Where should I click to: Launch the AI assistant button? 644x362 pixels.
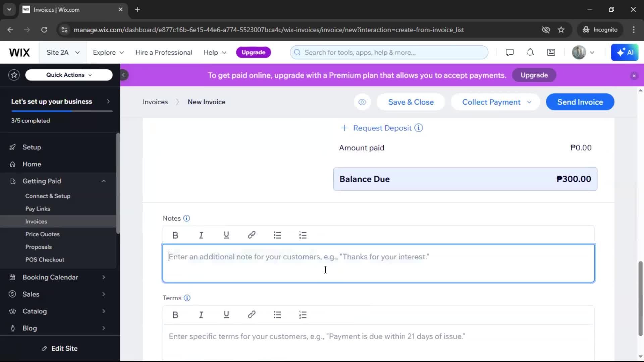[625, 53]
